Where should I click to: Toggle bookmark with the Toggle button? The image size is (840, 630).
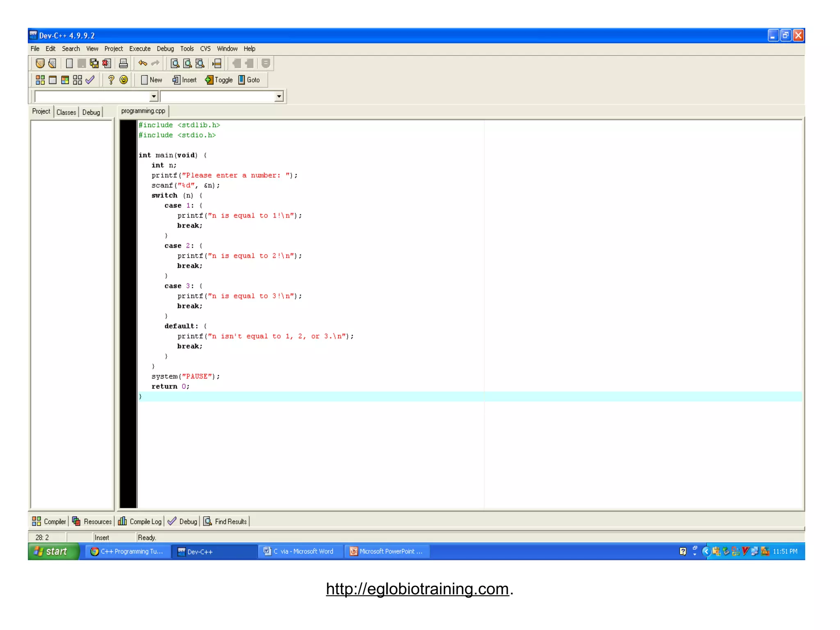tap(219, 80)
